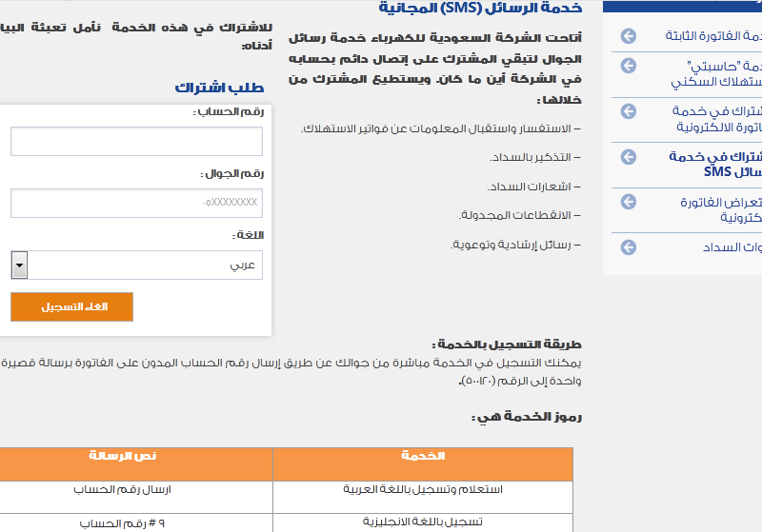Open the السداد channels menu item
762x532 pixels.
[x=732, y=247]
